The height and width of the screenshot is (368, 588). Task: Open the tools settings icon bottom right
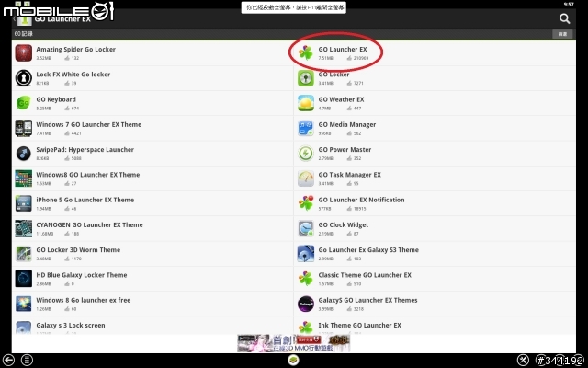523,361
